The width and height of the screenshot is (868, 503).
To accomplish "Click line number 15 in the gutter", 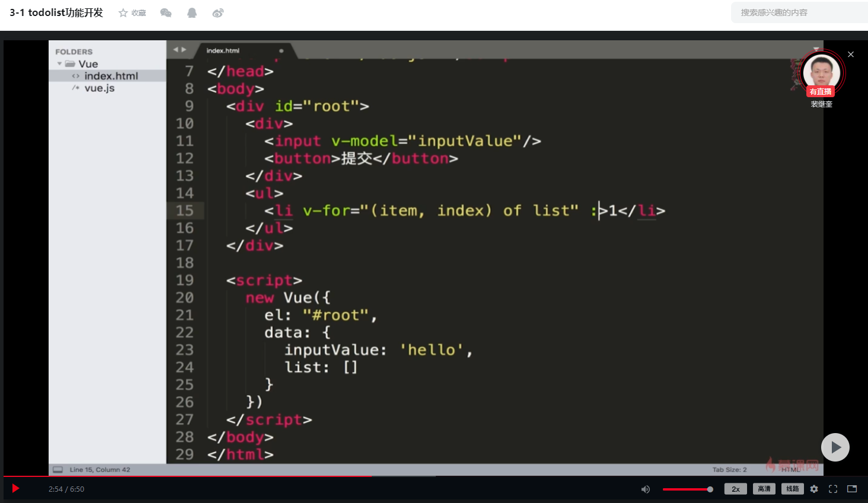I will tap(184, 210).
